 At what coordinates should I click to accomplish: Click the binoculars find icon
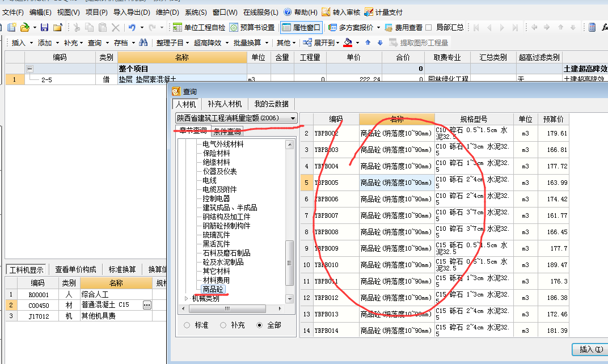[x=143, y=43]
